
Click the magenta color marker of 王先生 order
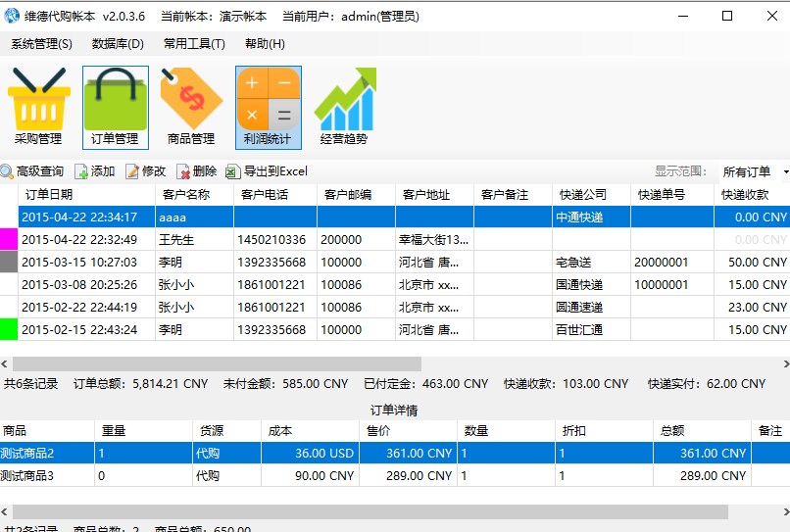click(x=9, y=239)
